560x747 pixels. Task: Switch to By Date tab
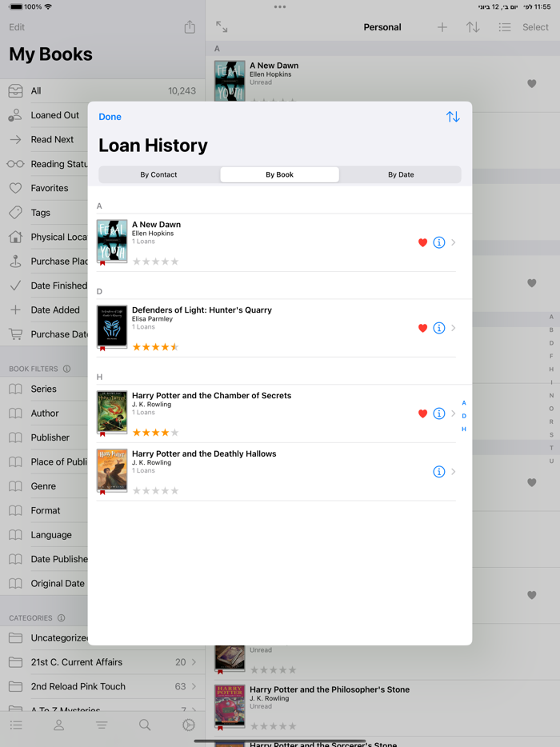[x=401, y=175]
